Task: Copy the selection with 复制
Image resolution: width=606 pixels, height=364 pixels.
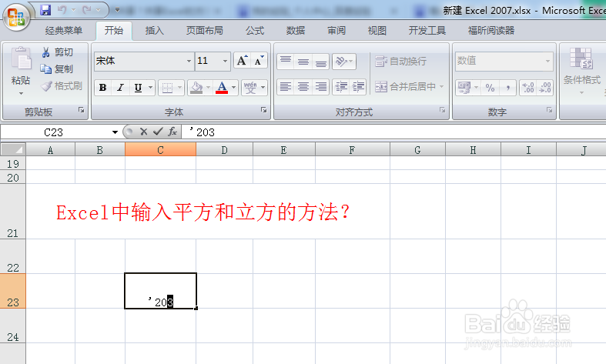Action: tap(57, 68)
